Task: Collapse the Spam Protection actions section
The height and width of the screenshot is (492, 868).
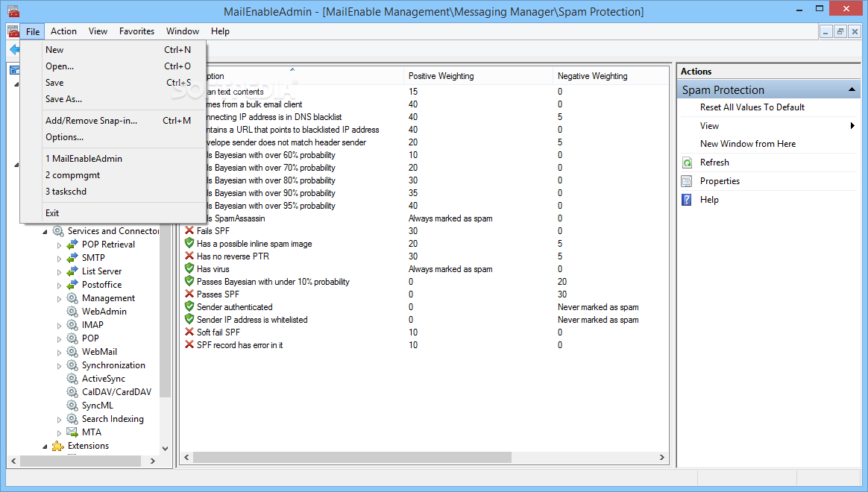Action: pyautogui.click(x=852, y=89)
